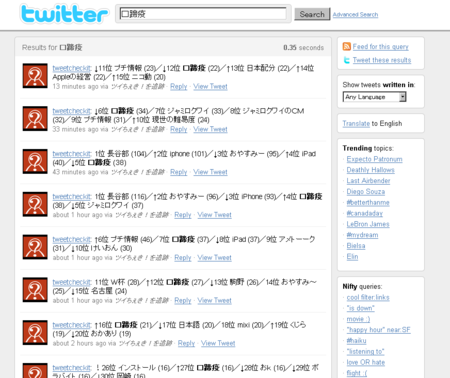Open nifty query "is down"
450x378 pixels.
click(361, 308)
